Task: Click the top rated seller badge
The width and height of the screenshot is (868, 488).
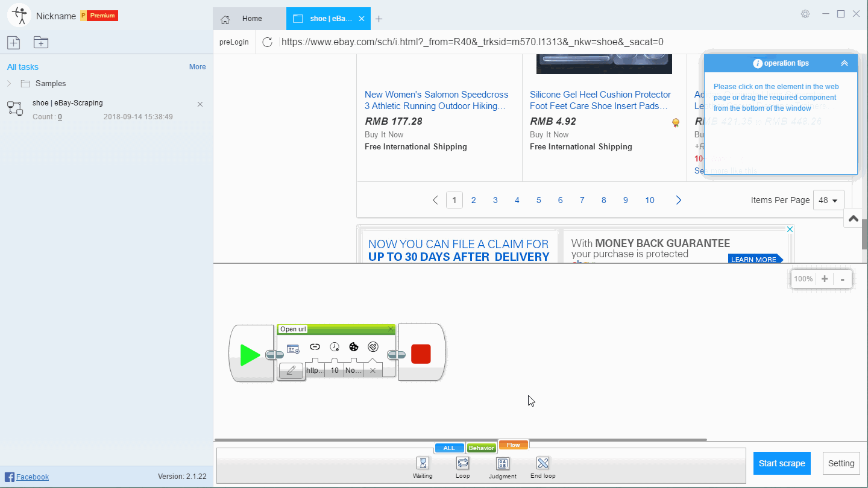Action: (x=676, y=122)
